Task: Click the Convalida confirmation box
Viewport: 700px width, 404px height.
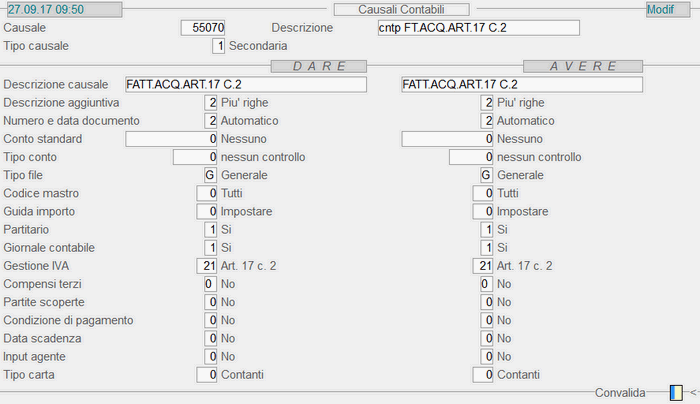Action: (x=676, y=393)
